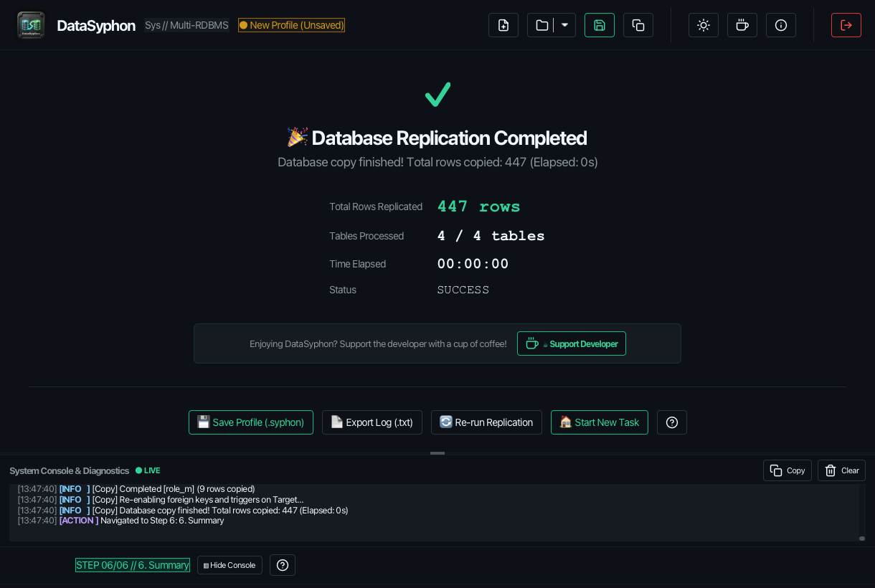Toggle the light/dark theme sun icon

tap(704, 25)
